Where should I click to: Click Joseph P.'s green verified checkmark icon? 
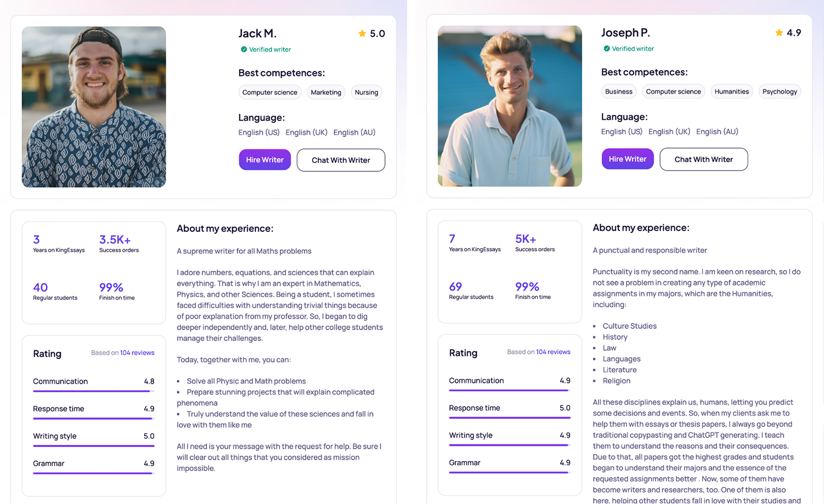(607, 48)
